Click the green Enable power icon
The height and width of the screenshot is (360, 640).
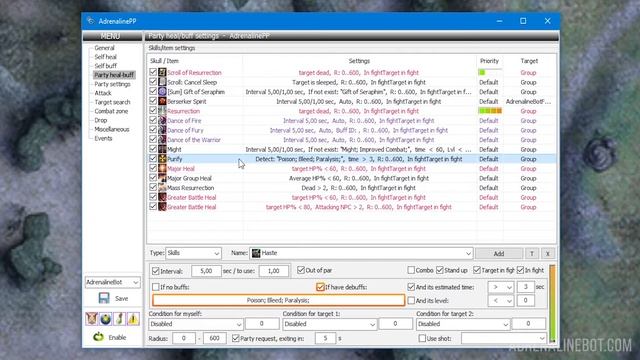coord(98,337)
